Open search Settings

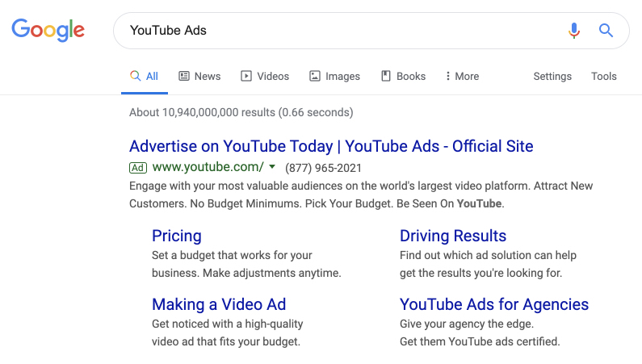[x=552, y=77]
